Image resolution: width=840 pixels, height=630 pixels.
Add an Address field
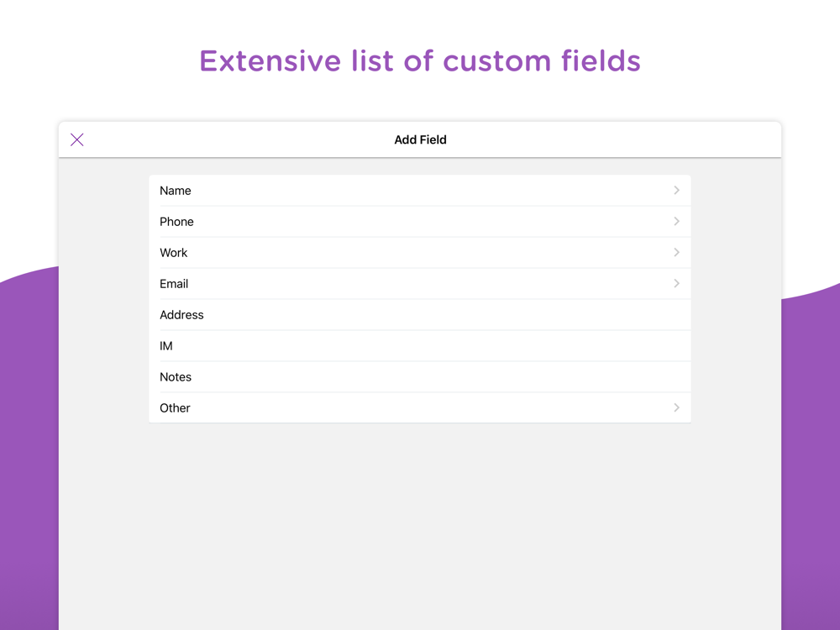pos(182,315)
